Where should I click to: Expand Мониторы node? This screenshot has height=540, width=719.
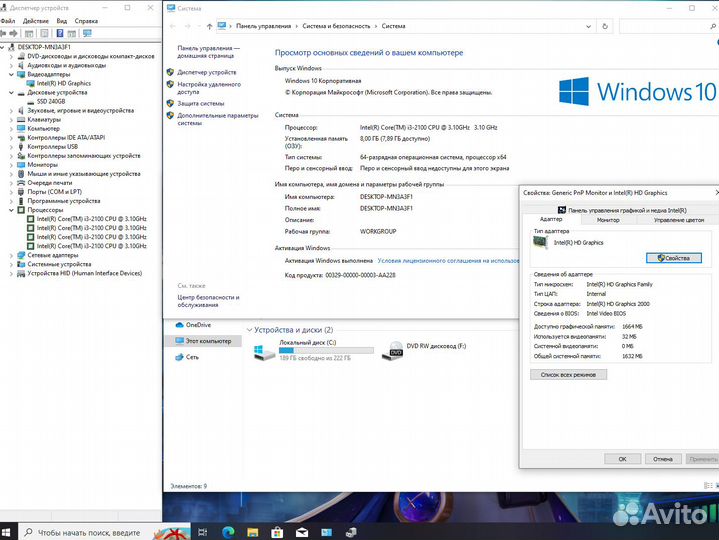click(x=11, y=165)
